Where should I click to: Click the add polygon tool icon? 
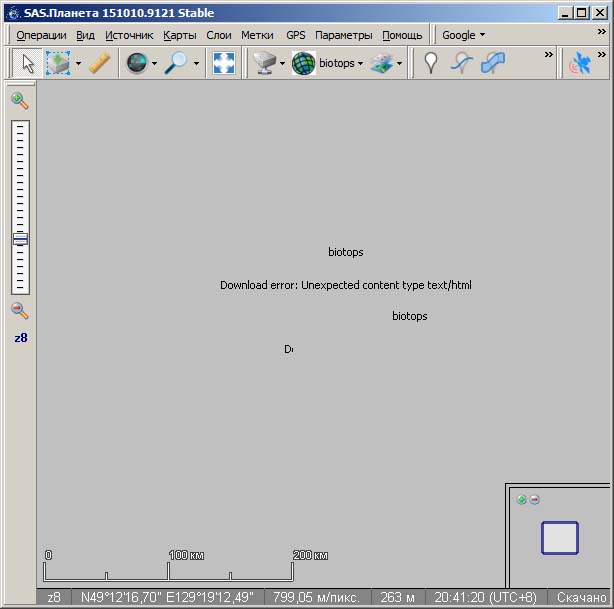(493, 63)
